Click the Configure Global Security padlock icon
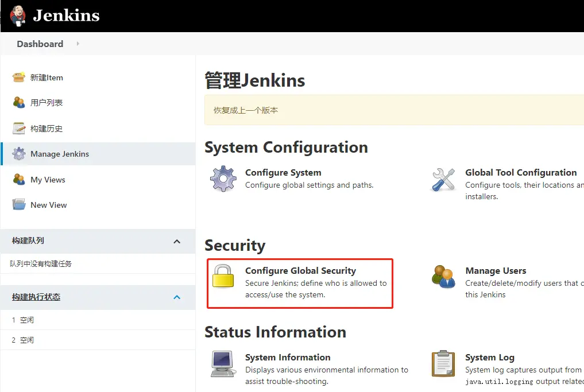Screen dimensions: 584x392 223,276
